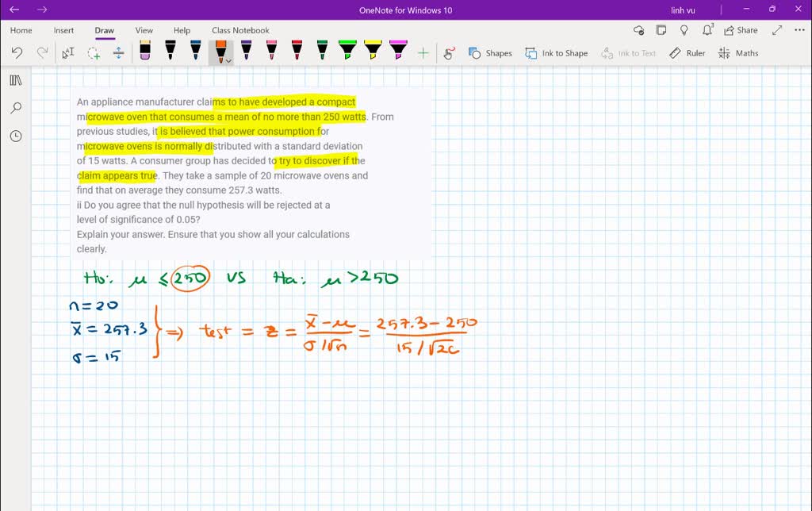Screen dimensions: 812x511
Task: Open the Shapes gallery
Action: tap(490, 53)
